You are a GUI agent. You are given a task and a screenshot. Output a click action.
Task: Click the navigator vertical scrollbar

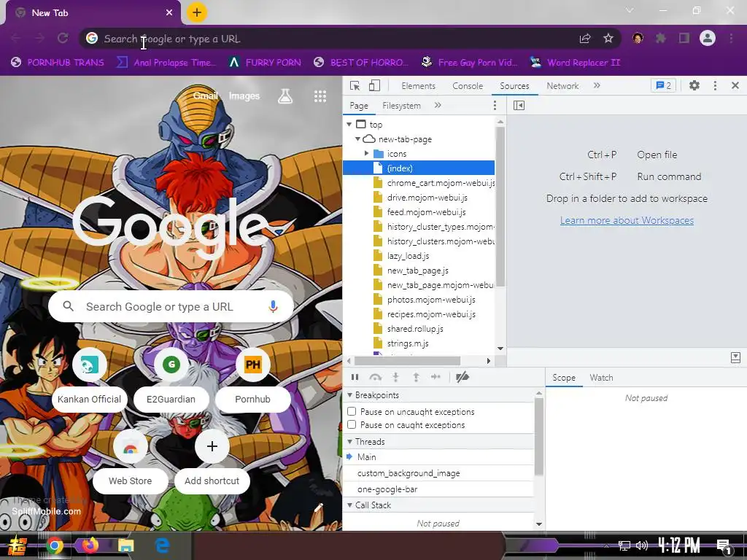click(500, 206)
